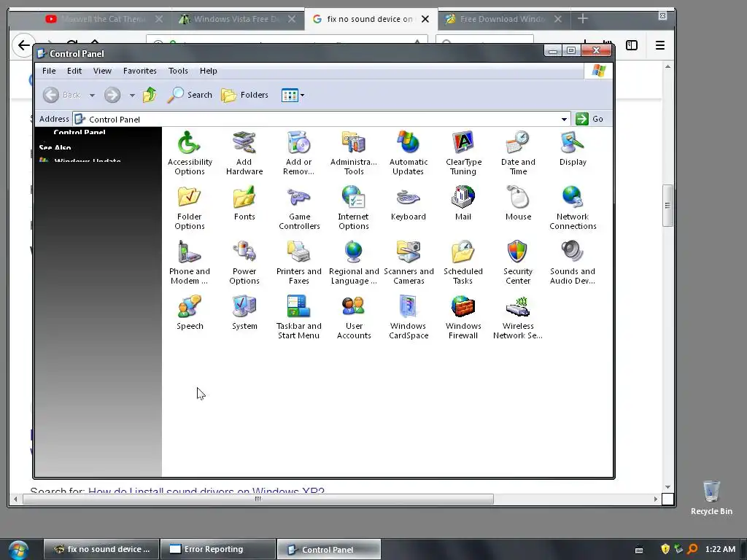Click the security shield tray icon

coord(665,549)
